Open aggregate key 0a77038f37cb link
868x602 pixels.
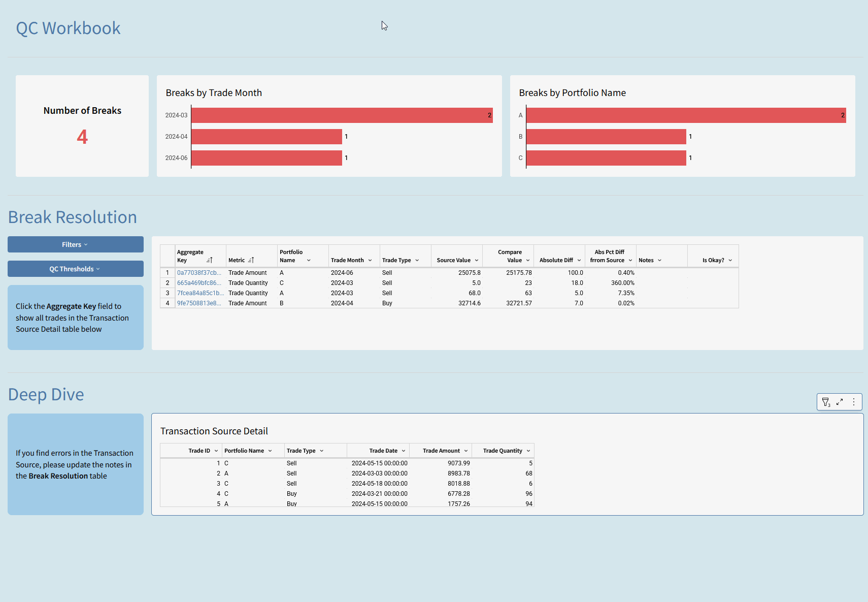(x=199, y=273)
